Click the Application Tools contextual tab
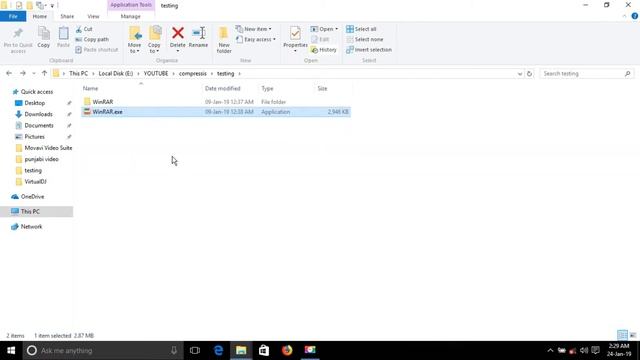Image resolution: width=640 pixels, height=360 pixels. click(131, 5)
